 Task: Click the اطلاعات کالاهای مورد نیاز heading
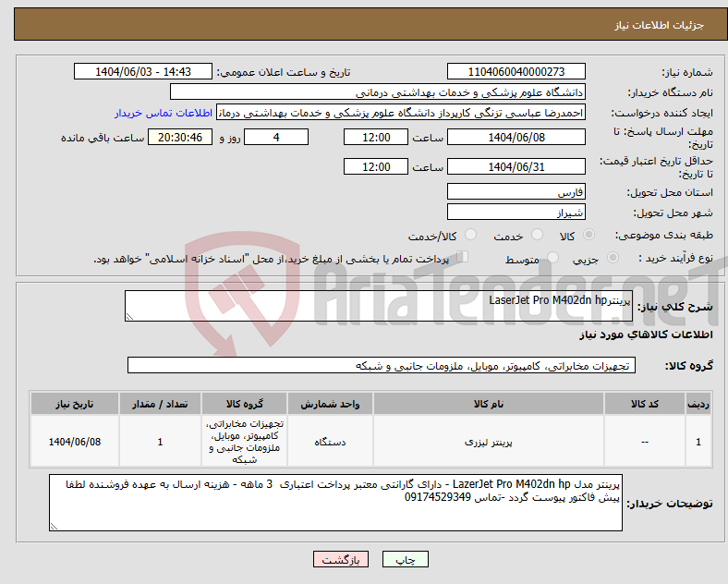[646, 335]
